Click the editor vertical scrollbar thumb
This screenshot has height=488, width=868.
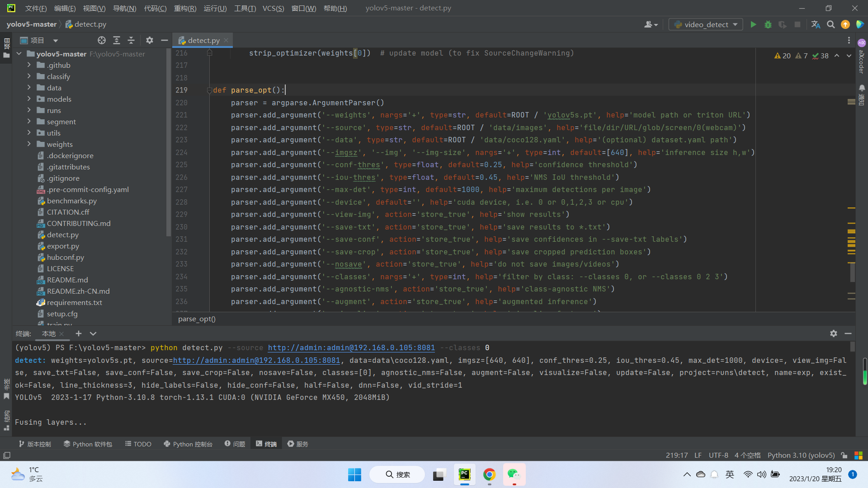(852, 272)
